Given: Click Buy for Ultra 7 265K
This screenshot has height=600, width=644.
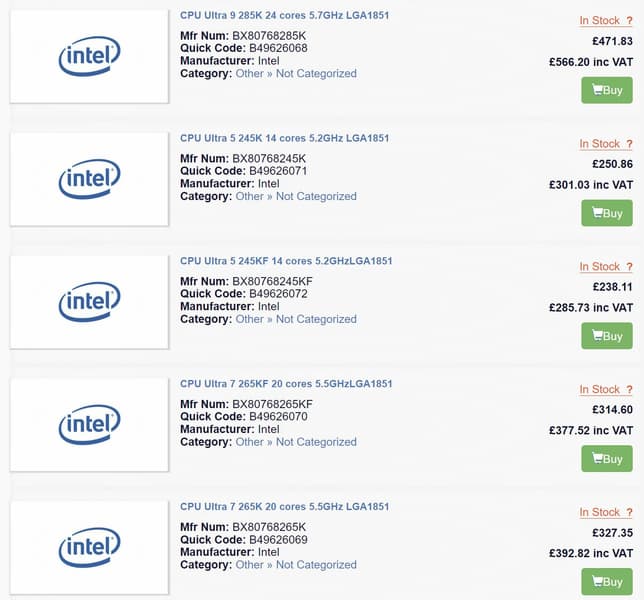Looking at the screenshot, I should coord(607,581).
